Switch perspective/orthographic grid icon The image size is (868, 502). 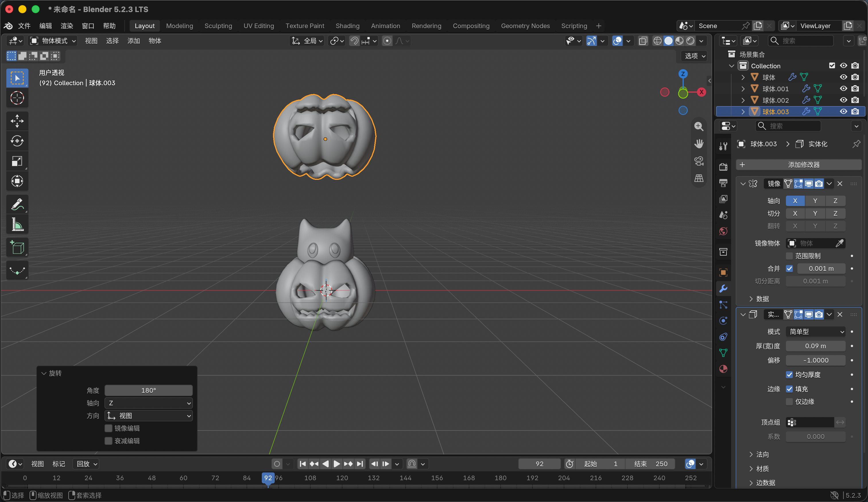699,178
